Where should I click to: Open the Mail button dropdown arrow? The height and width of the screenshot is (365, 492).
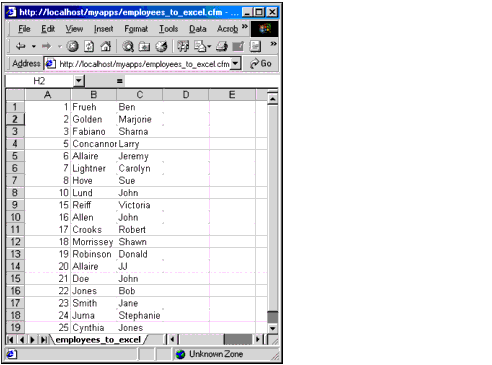coord(209,46)
